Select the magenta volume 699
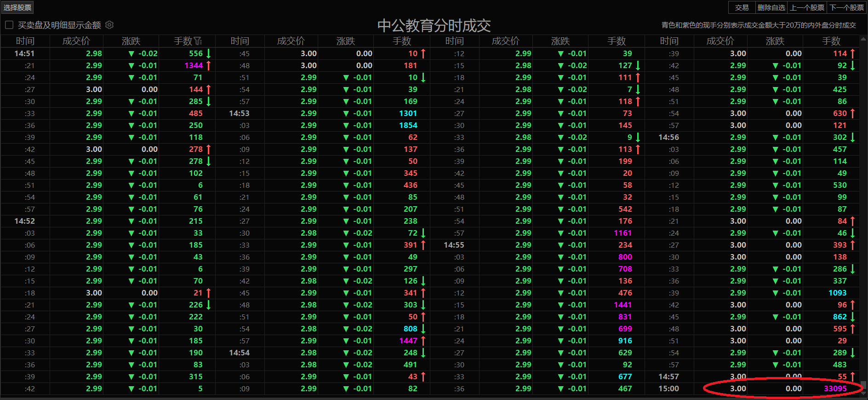Image resolution: width=868 pixels, height=400 pixels. 625,329
